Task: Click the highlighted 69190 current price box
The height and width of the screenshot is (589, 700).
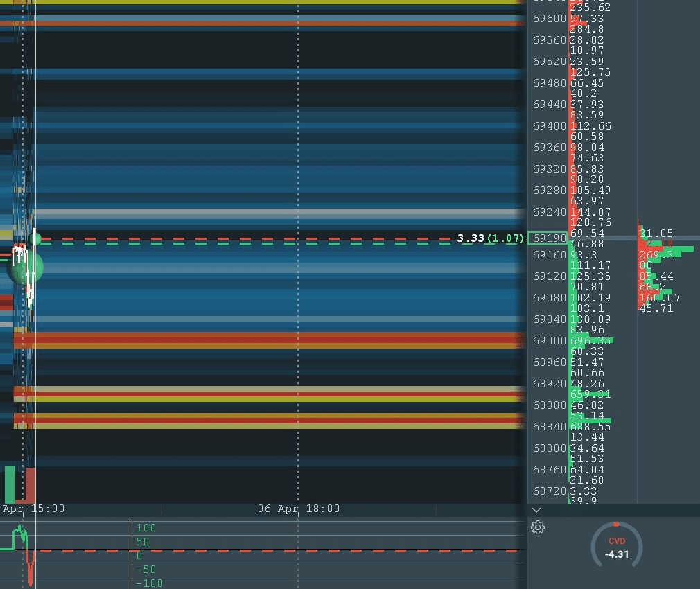Action: [x=548, y=238]
